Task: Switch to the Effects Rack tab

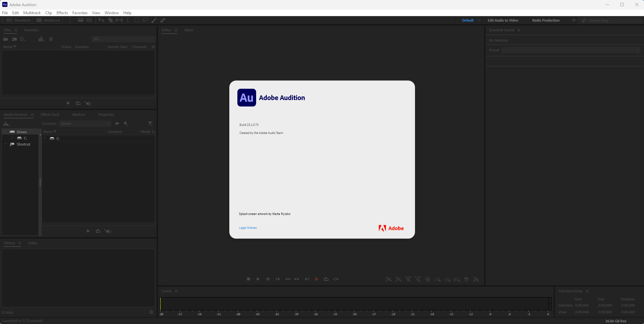Action: pos(50,115)
